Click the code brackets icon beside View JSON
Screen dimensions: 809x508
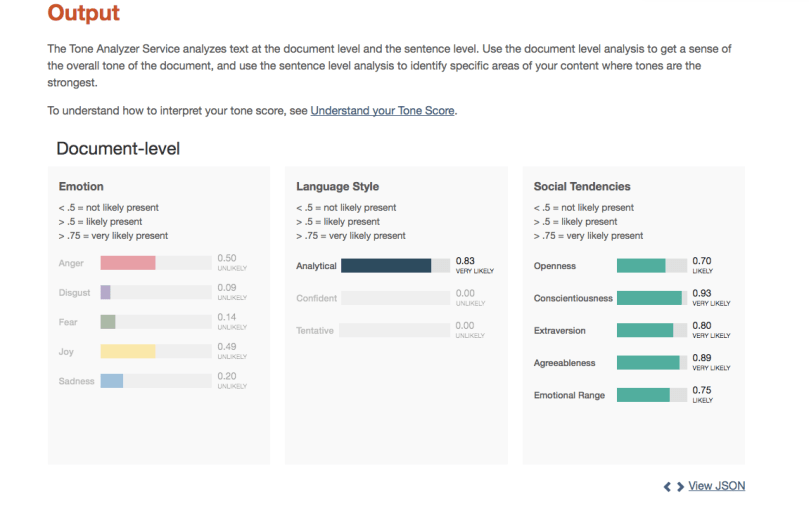[673, 486]
